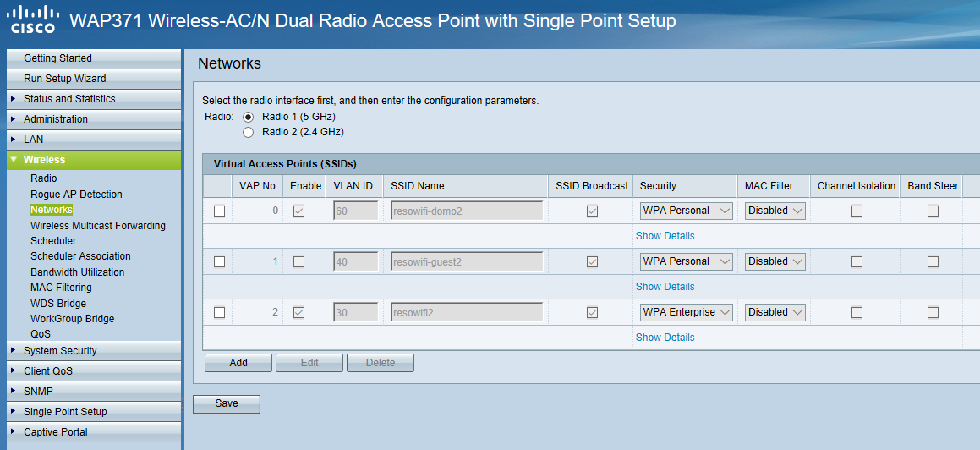Open WorkGroup Bridge page

(x=73, y=319)
